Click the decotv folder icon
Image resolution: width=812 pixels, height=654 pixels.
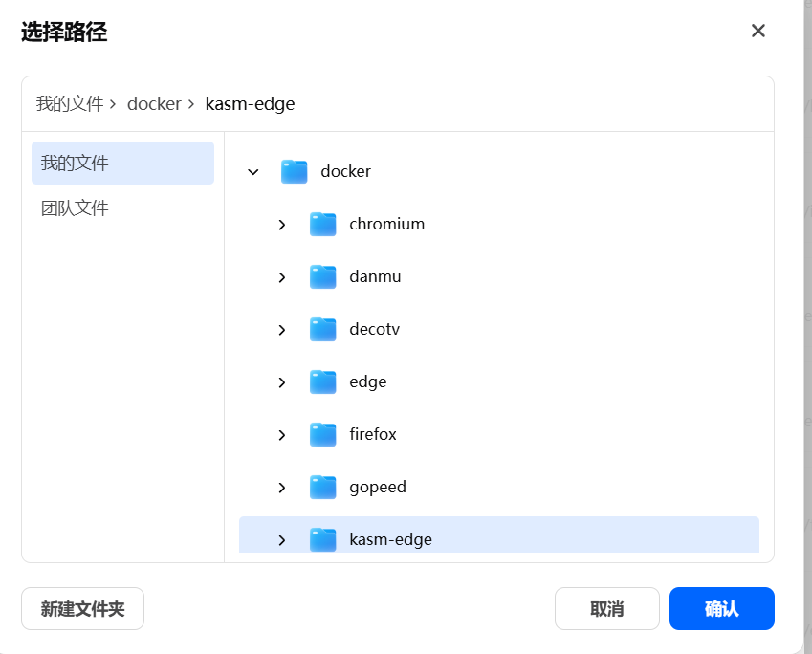pyautogui.click(x=323, y=330)
